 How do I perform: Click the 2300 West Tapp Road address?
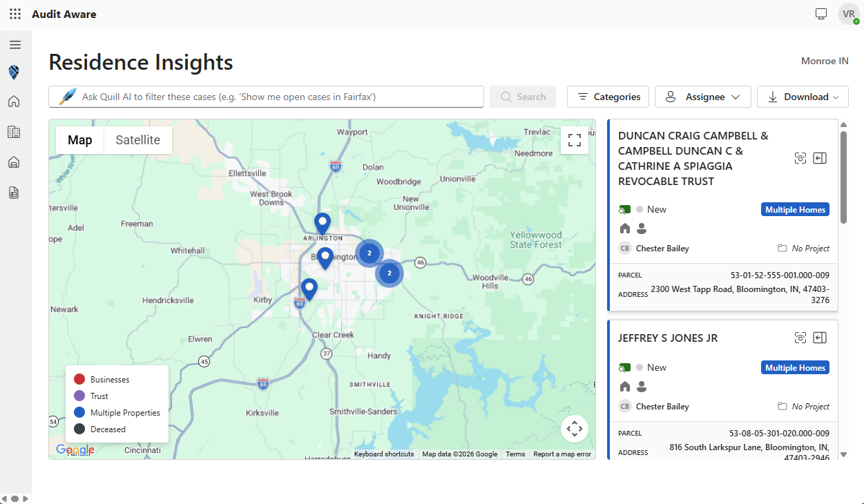[740, 294]
